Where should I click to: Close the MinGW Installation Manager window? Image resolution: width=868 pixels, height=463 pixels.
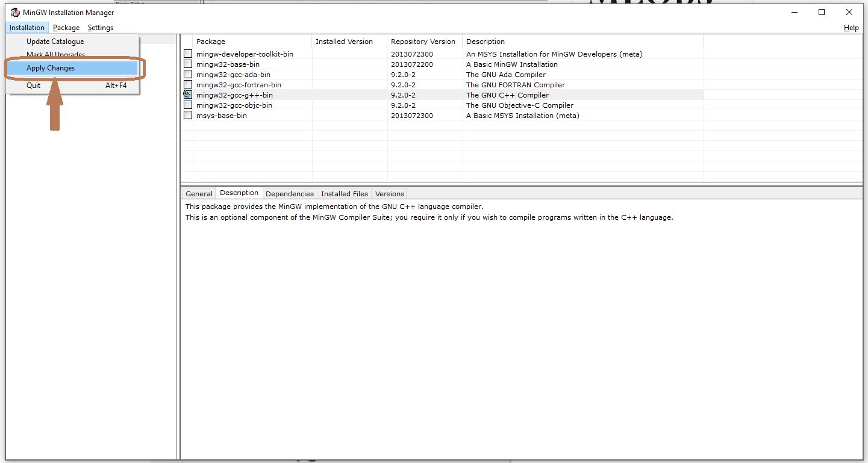pos(849,12)
